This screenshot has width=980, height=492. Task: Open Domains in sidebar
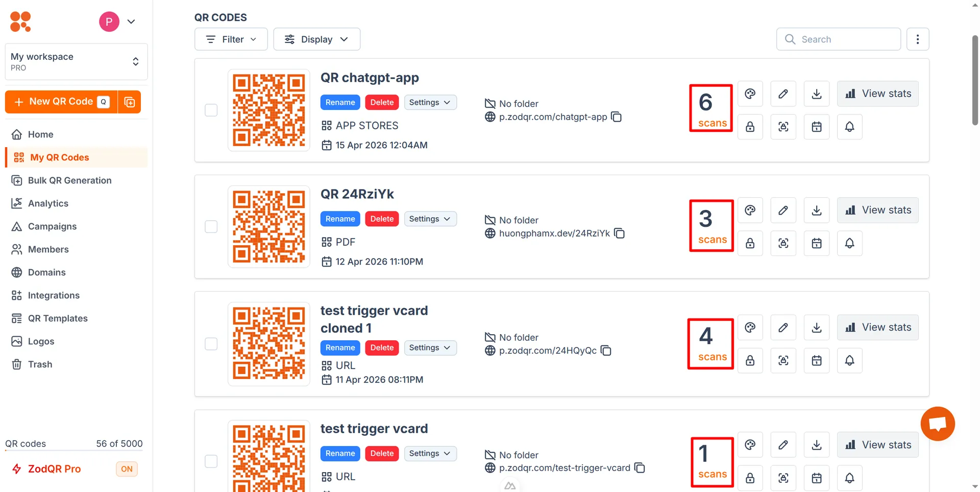pyautogui.click(x=76, y=272)
